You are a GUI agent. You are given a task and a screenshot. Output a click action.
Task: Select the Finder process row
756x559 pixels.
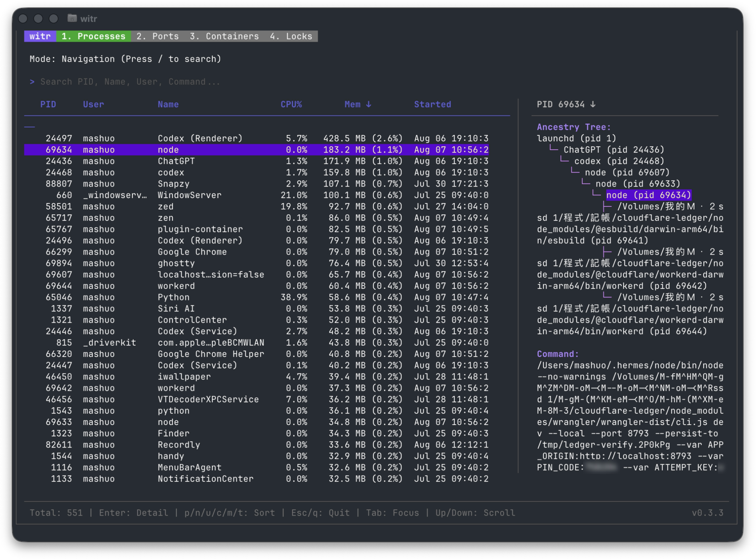(256, 433)
